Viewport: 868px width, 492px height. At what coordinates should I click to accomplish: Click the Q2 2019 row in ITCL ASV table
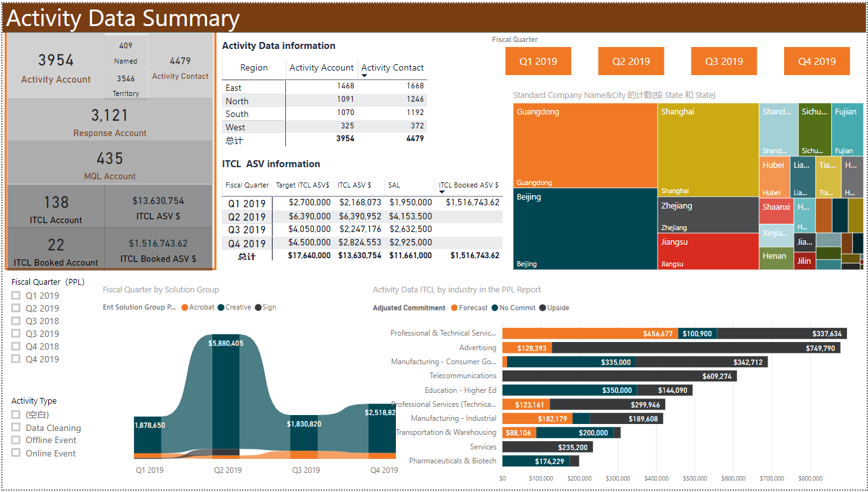[362, 216]
